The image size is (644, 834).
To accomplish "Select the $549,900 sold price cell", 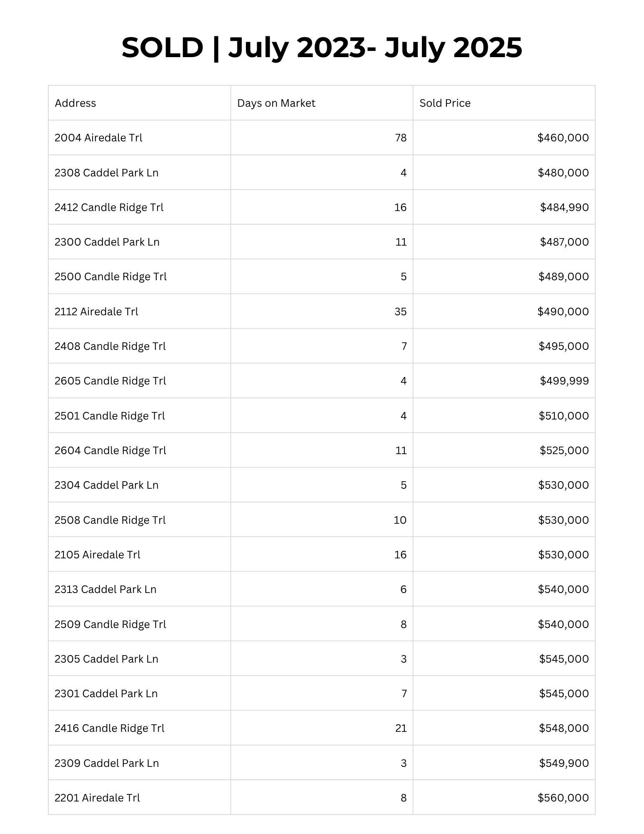I will 564,763.
